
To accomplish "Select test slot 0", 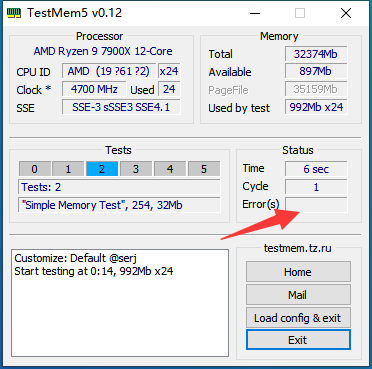I will 35,169.
